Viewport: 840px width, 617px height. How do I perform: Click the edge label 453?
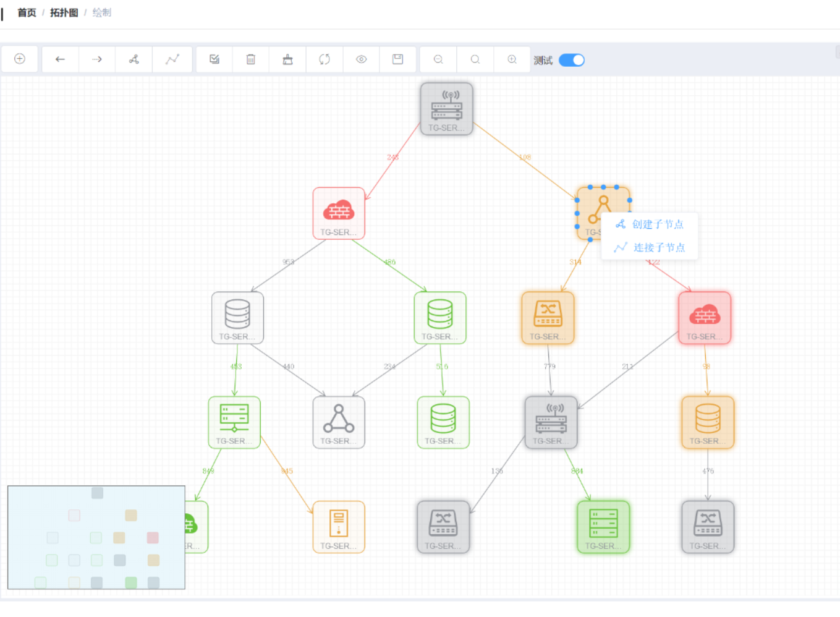tap(235, 367)
